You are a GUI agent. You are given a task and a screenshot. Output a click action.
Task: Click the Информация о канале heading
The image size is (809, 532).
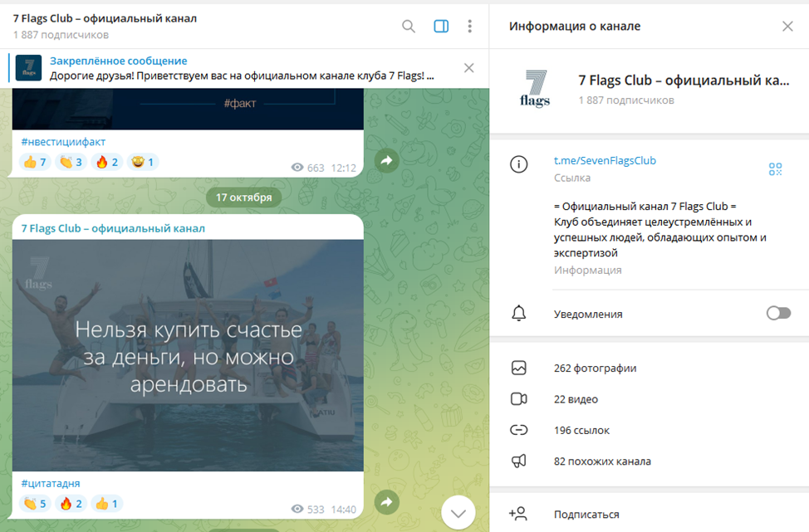(575, 27)
